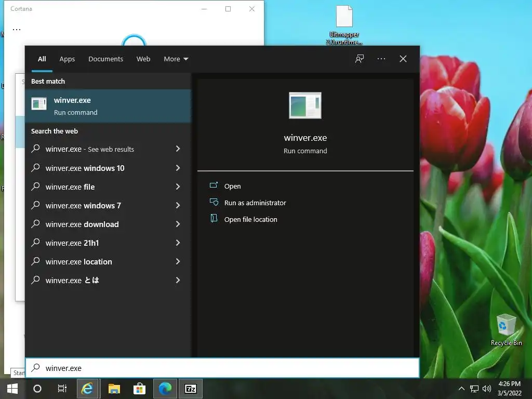
Task: Open the search panel ellipsis options
Action: [x=381, y=59]
